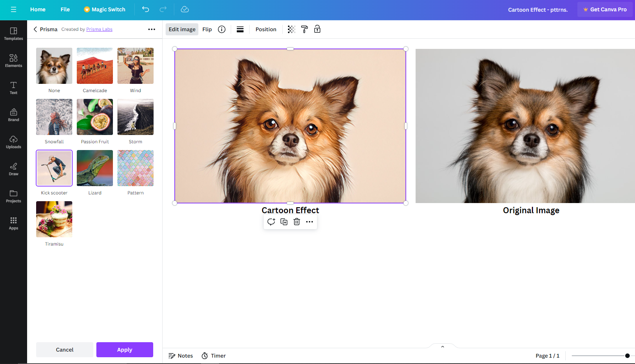
Task: Click the Apply button
Action: tap(125, 350)
